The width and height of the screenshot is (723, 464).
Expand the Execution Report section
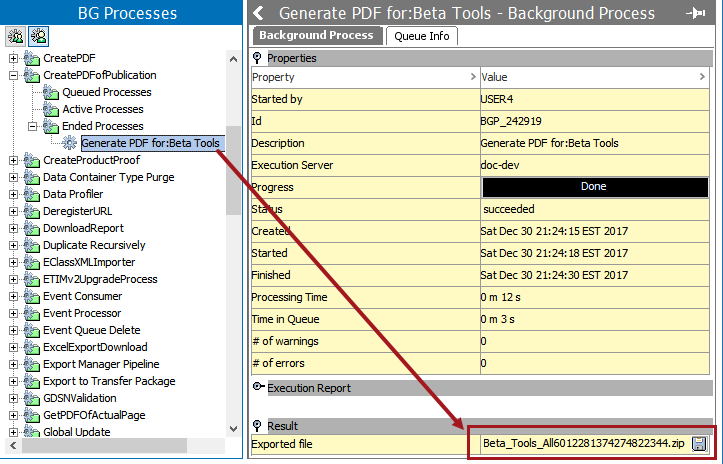point(258,388)
